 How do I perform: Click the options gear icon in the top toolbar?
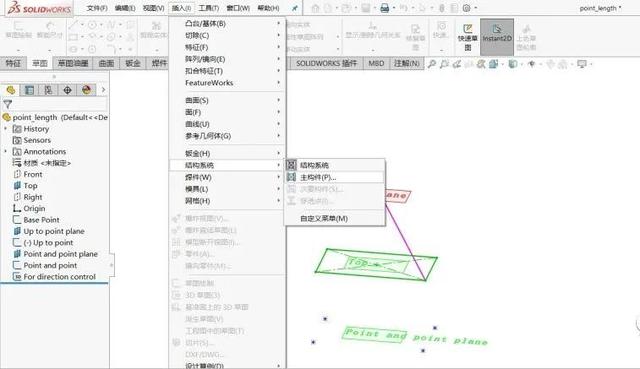[x=467, y=8]
